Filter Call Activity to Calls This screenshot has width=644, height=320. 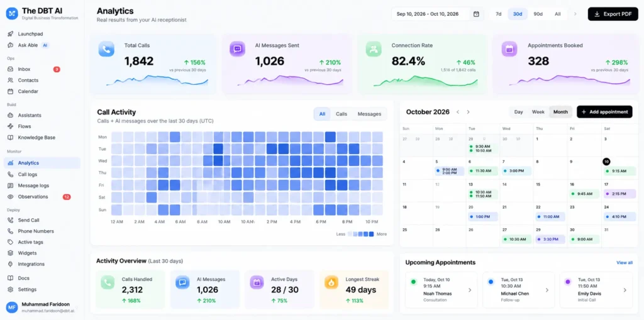341,114
